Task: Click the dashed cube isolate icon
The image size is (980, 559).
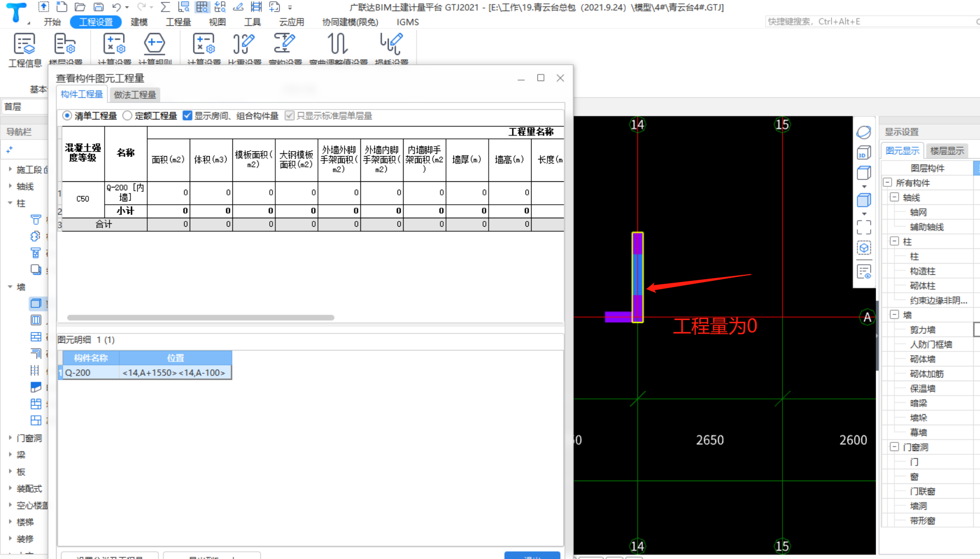Action: (864, 248)
